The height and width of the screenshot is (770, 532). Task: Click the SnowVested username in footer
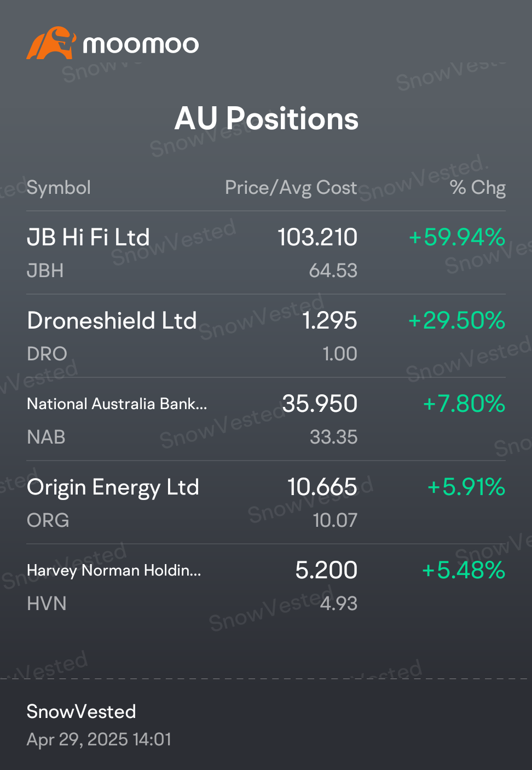tap(81, 711)
